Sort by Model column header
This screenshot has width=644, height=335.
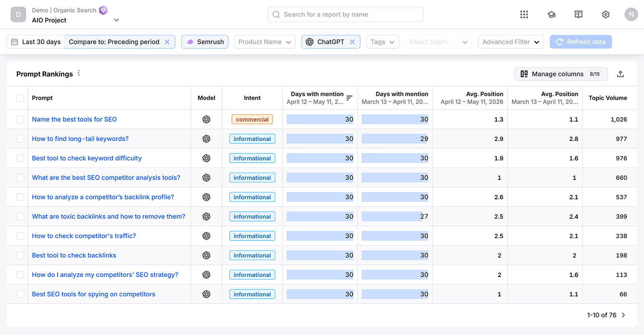[x=206, y=98]
